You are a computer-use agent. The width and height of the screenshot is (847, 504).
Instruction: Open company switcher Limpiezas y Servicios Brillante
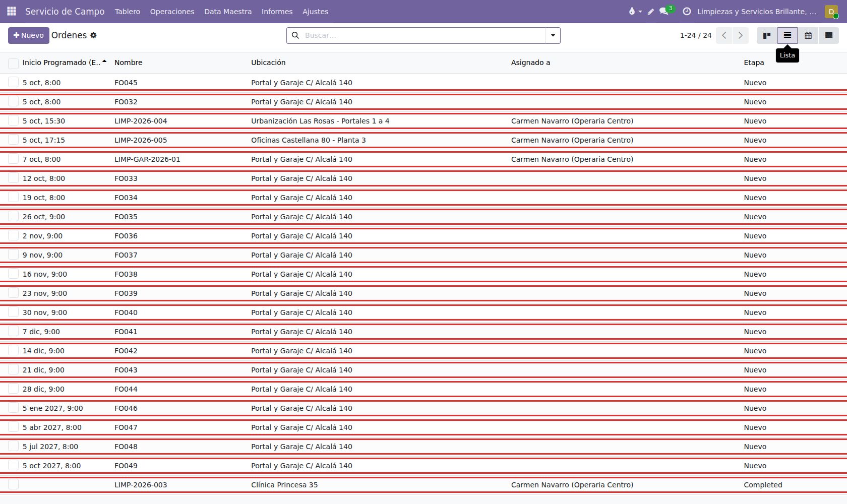756,11
